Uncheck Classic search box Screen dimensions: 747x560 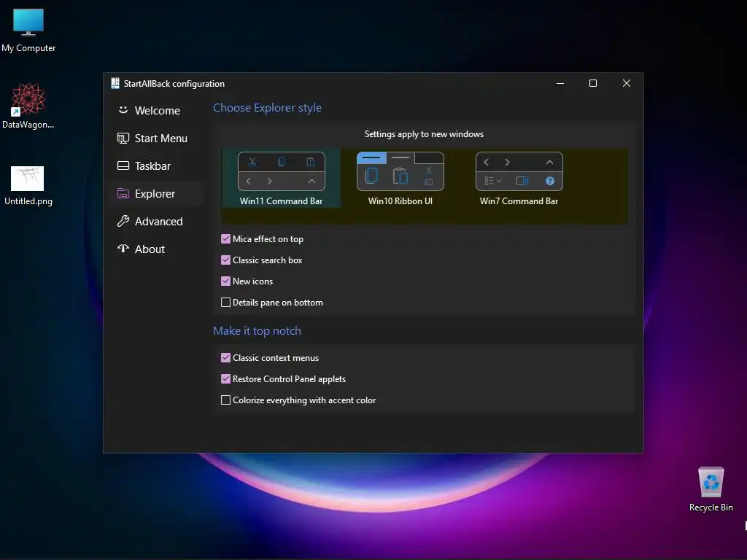click(x=226, y=260)
